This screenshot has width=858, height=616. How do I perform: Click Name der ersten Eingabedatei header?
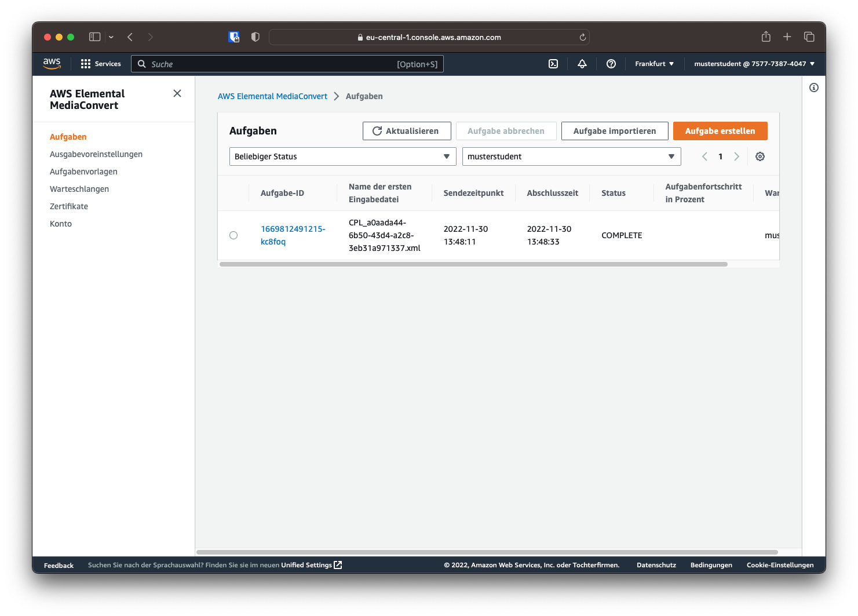(x=380, y=193)
